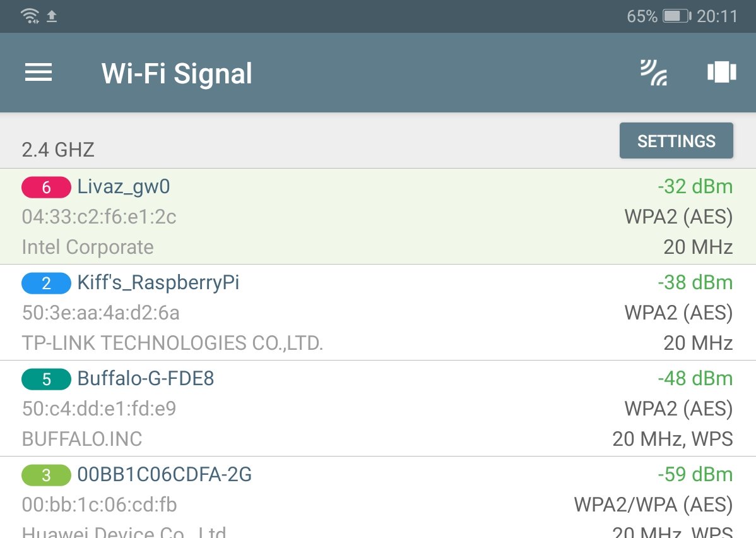
Task: Select the Buffalo-G-FDE8 network name
Action: (146, 378)
